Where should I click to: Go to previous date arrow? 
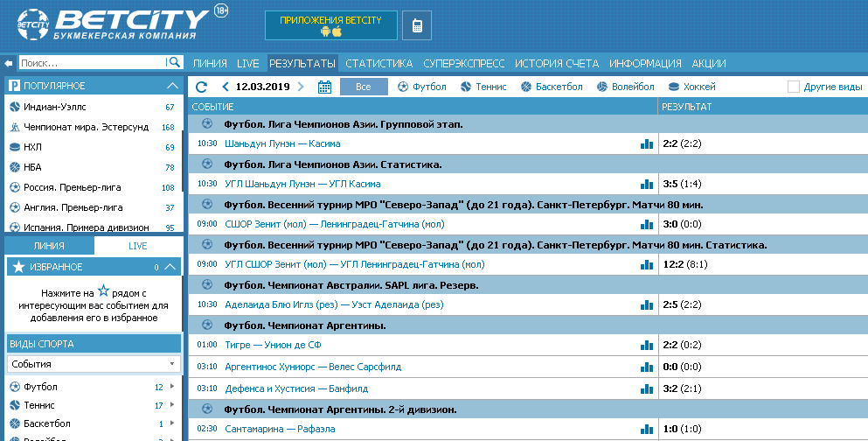click(x=226, y=87)
